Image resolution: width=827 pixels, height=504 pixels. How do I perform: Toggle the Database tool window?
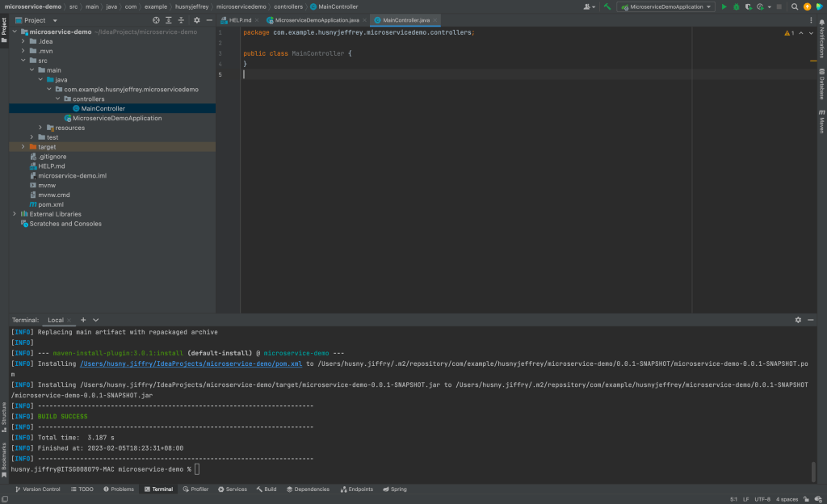pos(821,84)
